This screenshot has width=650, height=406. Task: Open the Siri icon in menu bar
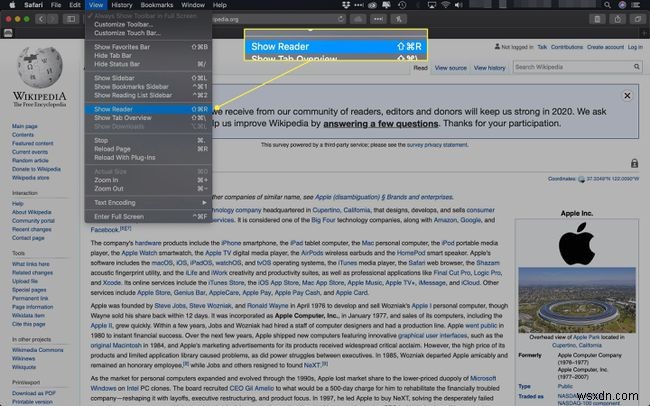(x=622, y=5)
